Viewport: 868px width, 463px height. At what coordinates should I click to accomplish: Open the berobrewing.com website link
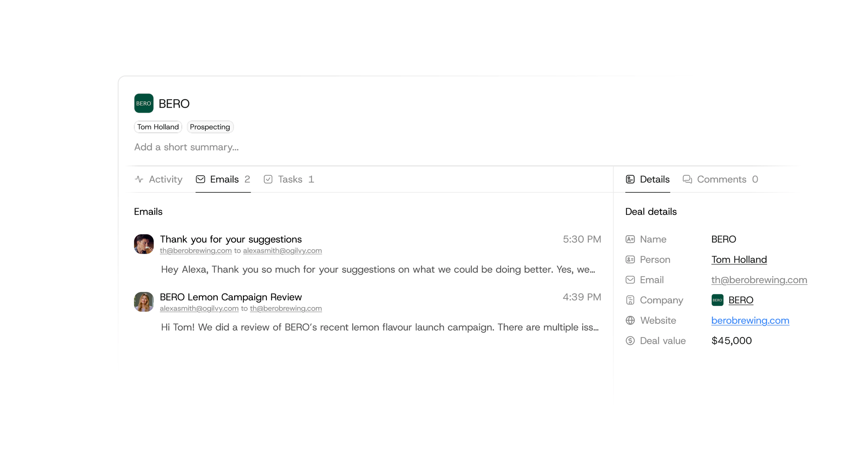coord(750,320)
